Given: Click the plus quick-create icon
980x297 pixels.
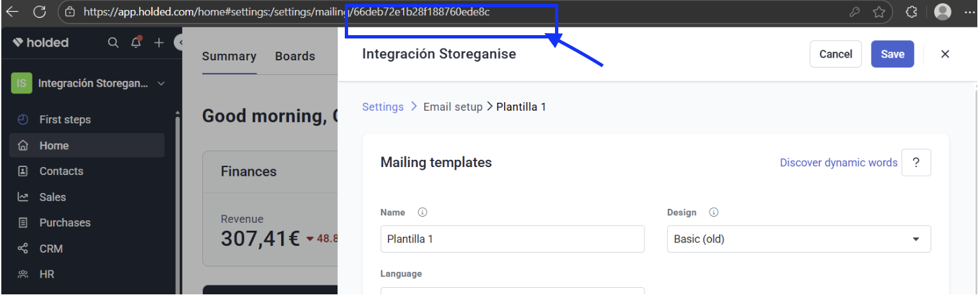Looking at the screenshot, I should click(159, 42).
